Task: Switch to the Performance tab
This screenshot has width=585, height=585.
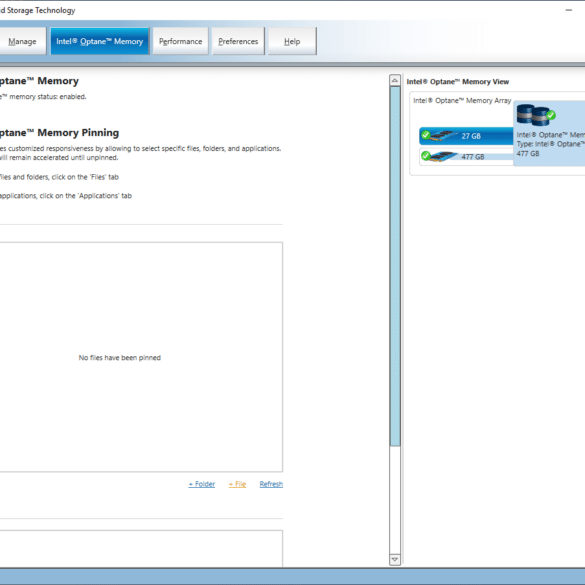Action: click(x=180, y=41)
